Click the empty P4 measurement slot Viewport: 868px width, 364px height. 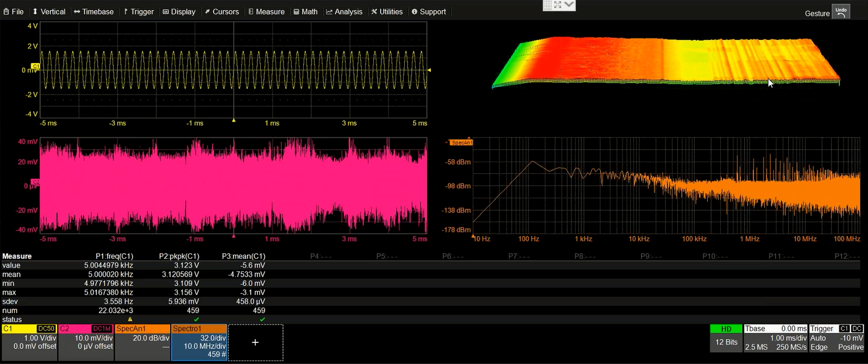(320, 256)
